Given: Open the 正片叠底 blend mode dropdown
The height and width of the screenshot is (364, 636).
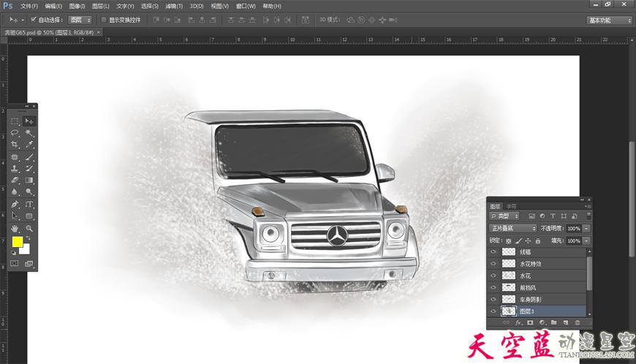Looking at the screenshot, I should click(x=513, y=228).
